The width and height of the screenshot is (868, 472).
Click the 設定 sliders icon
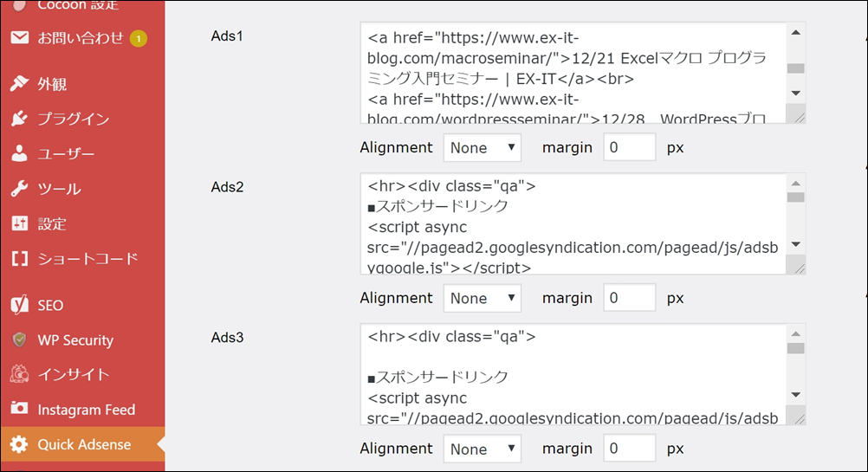click(x=19, y=223)
